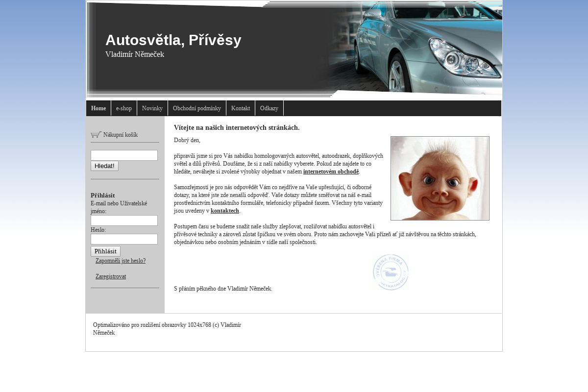Viewport: 588px width, 392px height.
Task: Focus the Heslo password field
Action: pyautogui.click(x=124, y=239)
